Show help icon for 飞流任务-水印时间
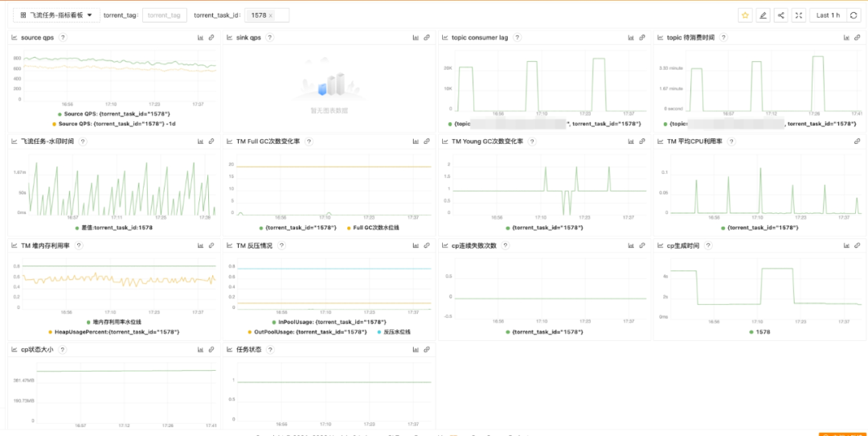The width and height of the screenshot is (868, 436). click(x=82, y=142)
